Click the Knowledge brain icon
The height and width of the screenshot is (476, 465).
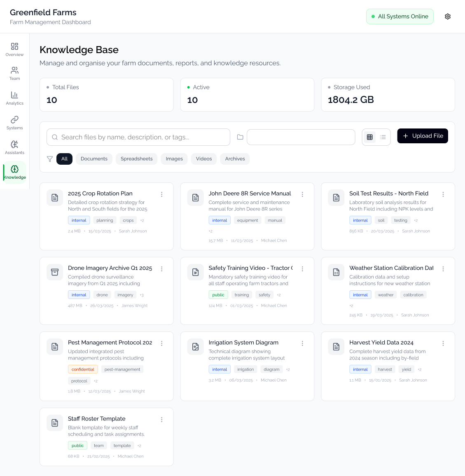[x=14, y=169]
